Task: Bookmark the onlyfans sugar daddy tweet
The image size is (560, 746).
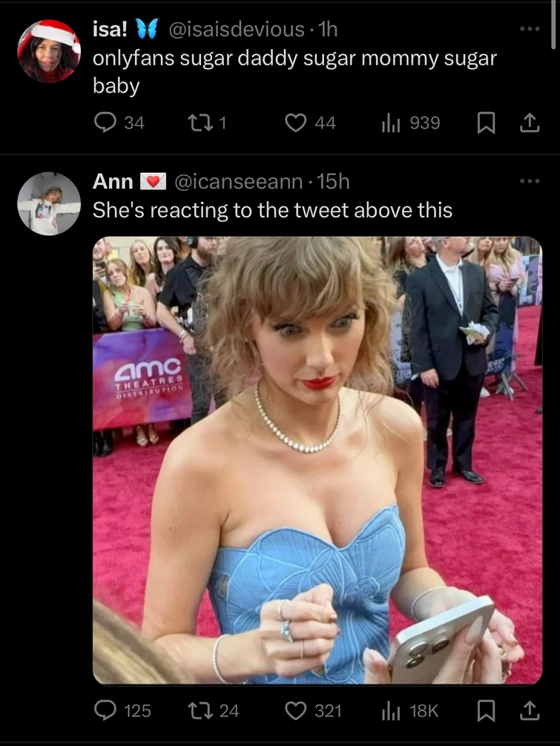Action: pyautogui.click(x=486, y=124)
